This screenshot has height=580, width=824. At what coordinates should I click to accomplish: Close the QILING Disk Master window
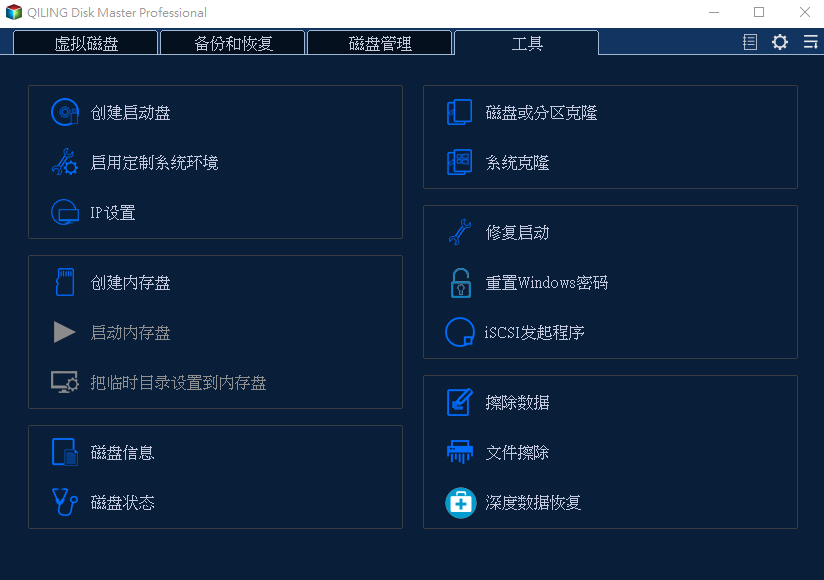[805, 12]
